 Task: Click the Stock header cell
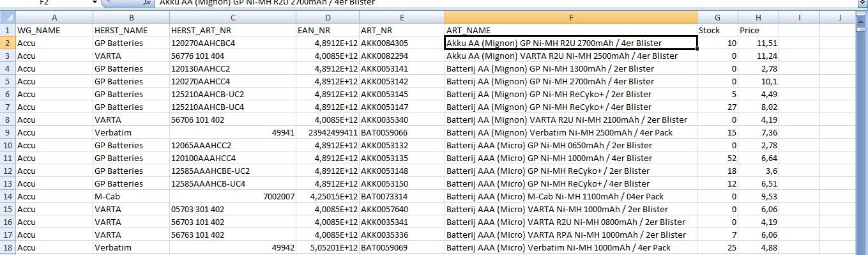point(717,31)
